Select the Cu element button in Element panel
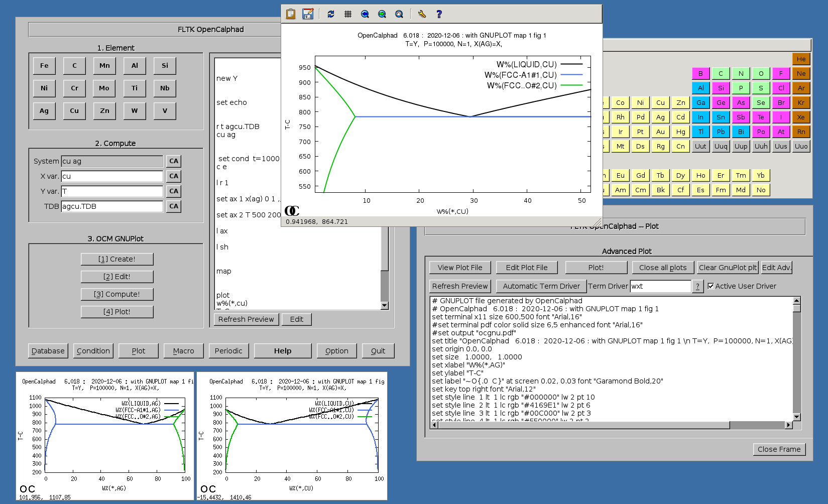This screenshot has width=828, height=504. click(x=74, y=111)
